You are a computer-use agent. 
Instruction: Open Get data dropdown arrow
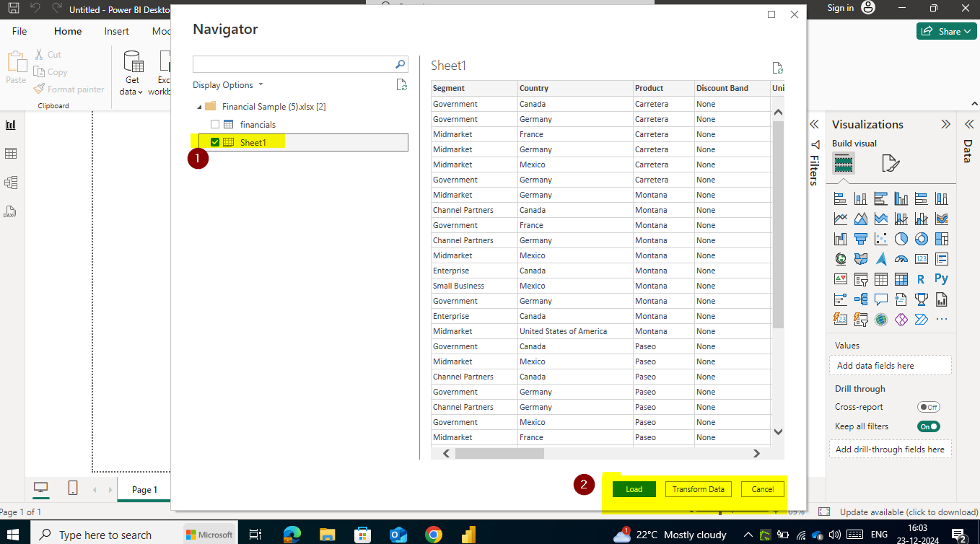pyautogui.click(x=141, y=92)
